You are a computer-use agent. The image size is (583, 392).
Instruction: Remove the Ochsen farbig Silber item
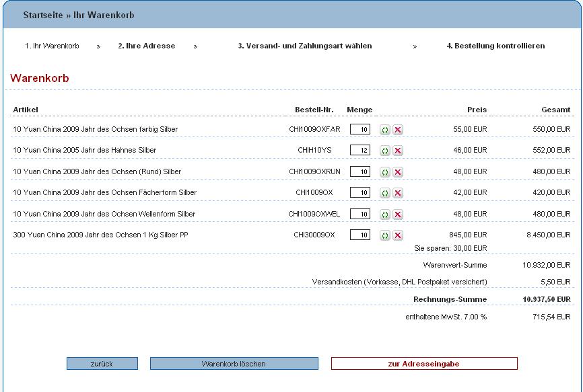397,130
